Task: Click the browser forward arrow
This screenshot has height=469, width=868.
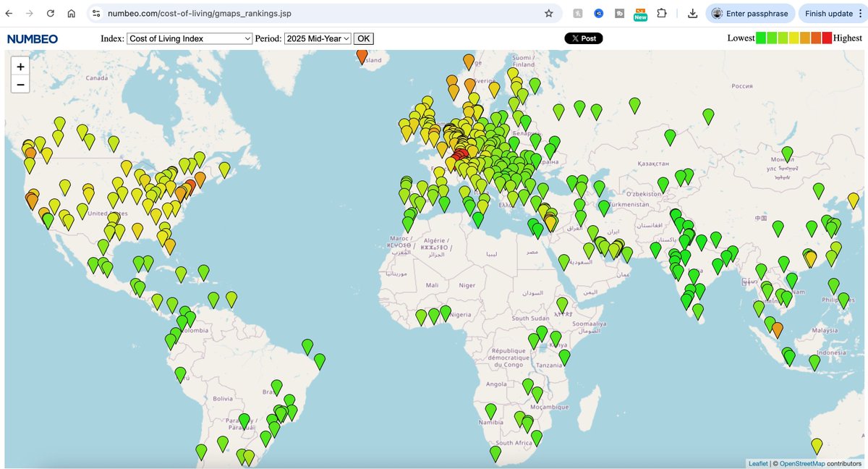Action: 29,13
